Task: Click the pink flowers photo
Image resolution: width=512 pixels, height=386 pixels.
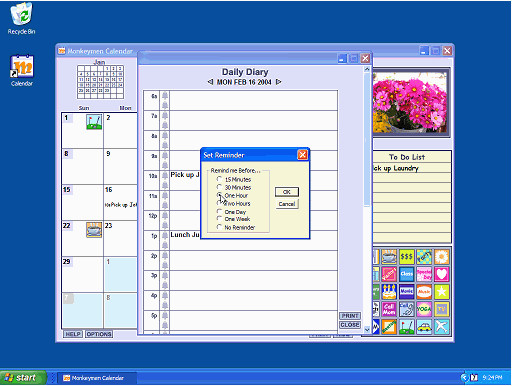Action: [x=411, y=102]
